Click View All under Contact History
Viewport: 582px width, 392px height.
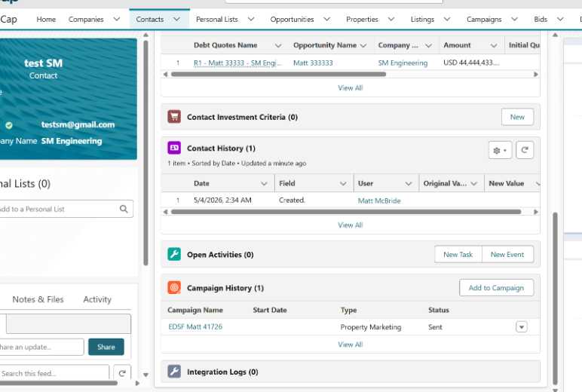click(x=351, y=225)
